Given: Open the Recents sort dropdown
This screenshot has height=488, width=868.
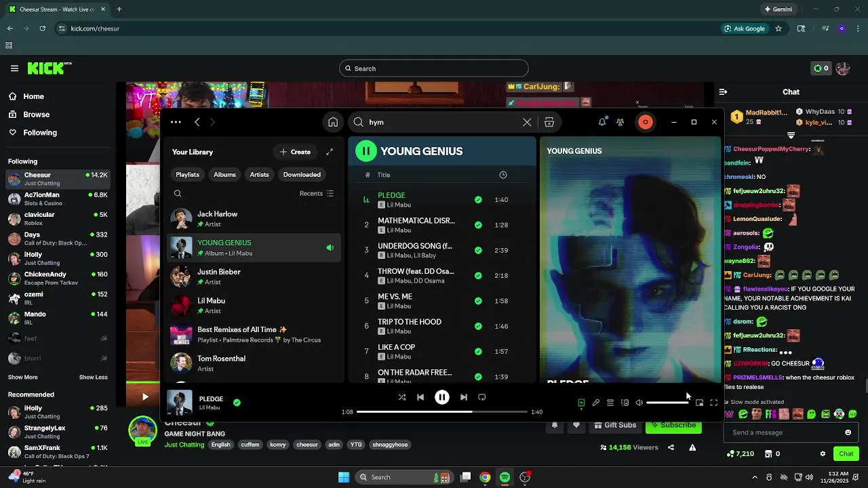Looking at the screenshot, I should (x=317, y=193).
